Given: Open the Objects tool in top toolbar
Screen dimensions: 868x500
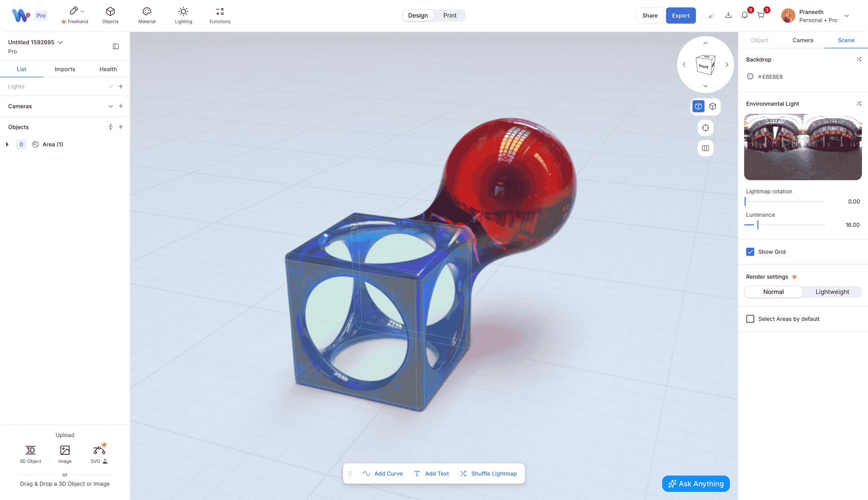Looking at the screenshot, I should [110, 15].
